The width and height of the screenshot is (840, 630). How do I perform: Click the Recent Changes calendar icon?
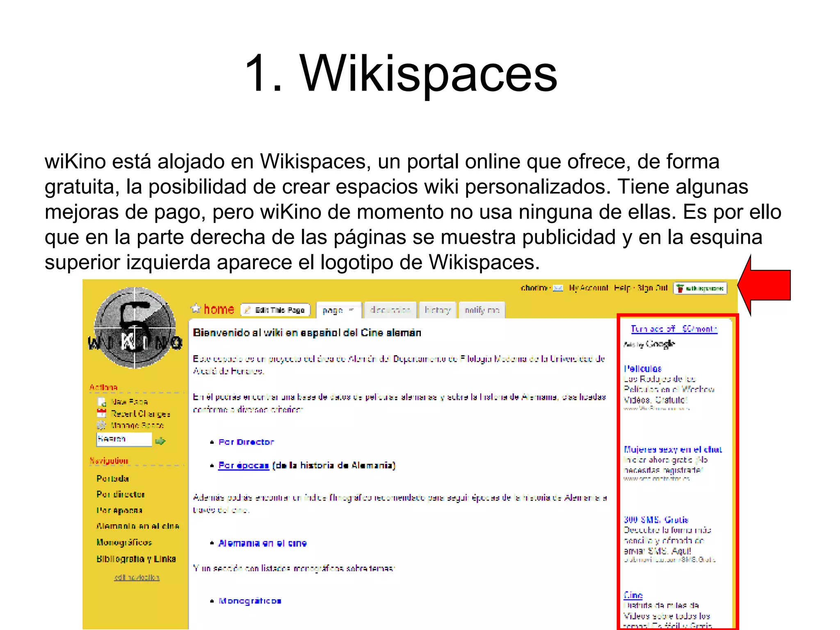[x=101, y=413]
